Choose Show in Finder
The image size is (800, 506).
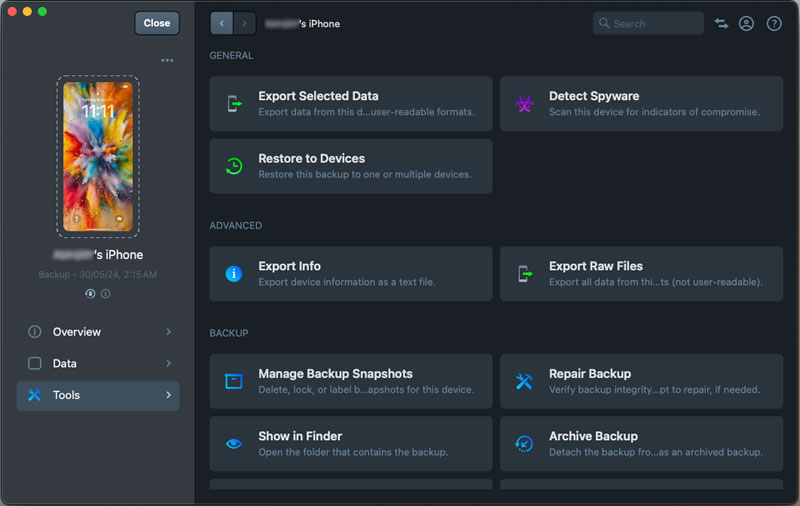(x=351, y=444)
